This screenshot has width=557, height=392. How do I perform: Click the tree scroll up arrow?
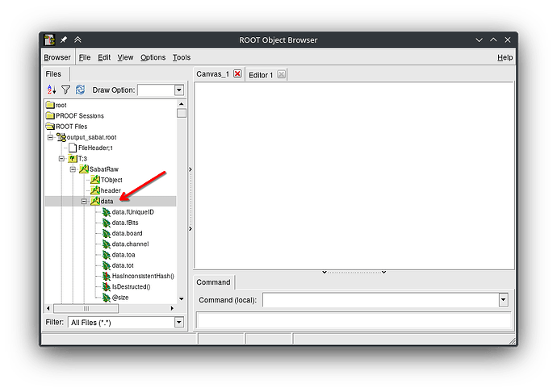pyautogui.click(x=182, y=104)
